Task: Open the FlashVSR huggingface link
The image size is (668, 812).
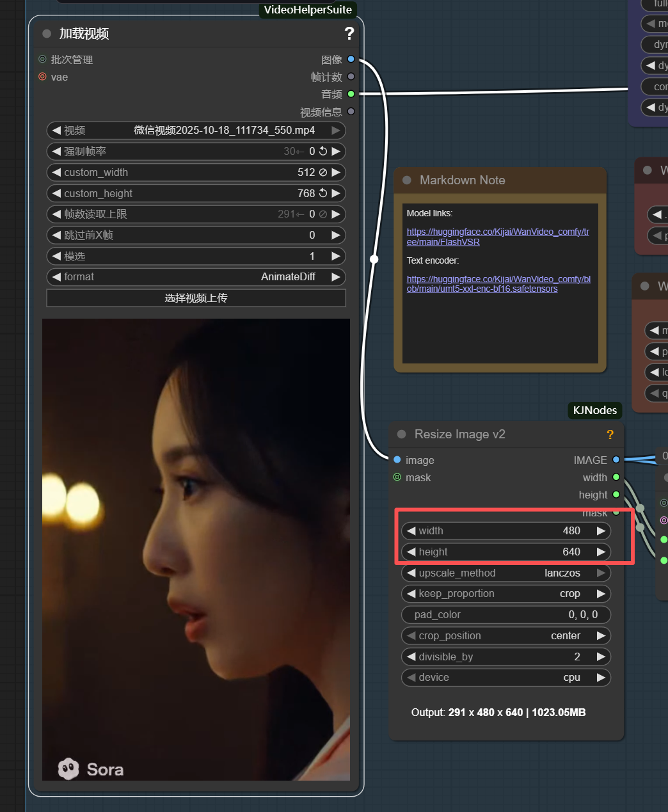Action: click(497, 237)
